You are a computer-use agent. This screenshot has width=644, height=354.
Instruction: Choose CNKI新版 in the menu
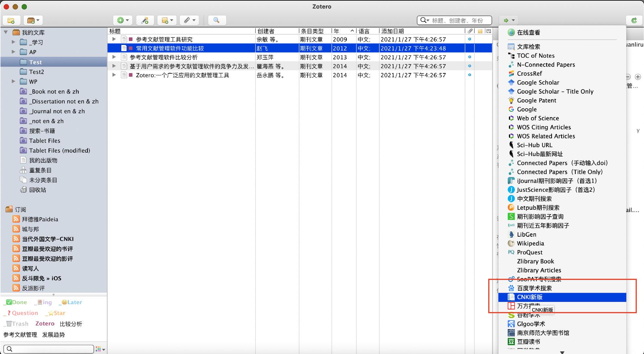click(x=562, y=297)
